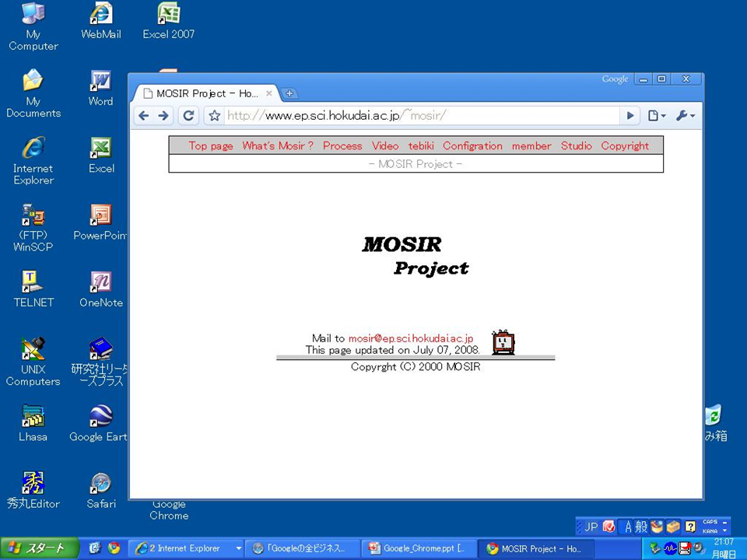Click first quick launch icon beside Start
The width and height of the screenshot is (747, 560).
click(95, 548)
